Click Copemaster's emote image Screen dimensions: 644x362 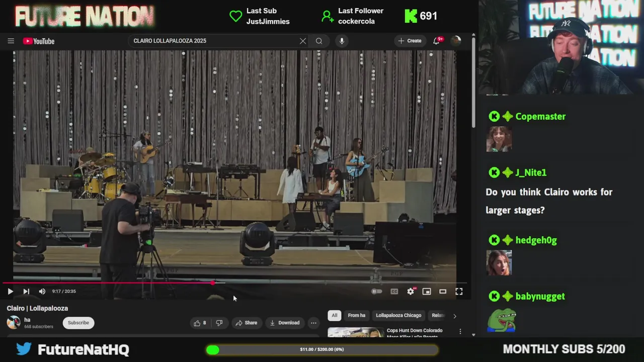click(x=499, y=139)
